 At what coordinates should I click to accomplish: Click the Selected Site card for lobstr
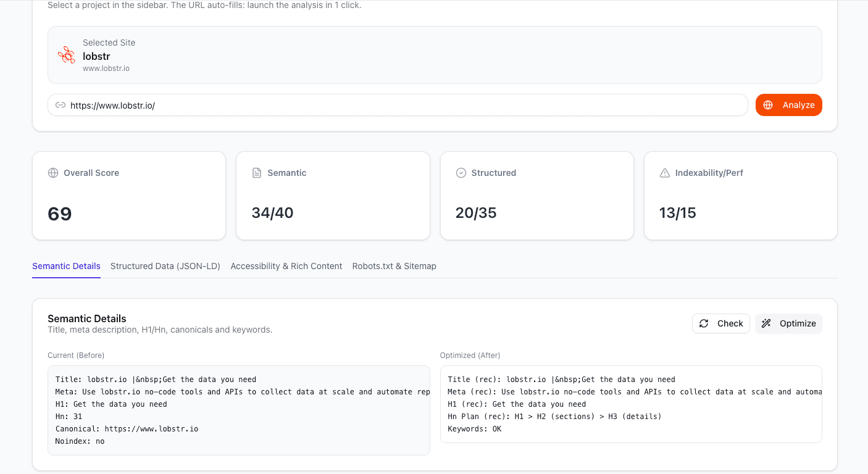(434, 54)
